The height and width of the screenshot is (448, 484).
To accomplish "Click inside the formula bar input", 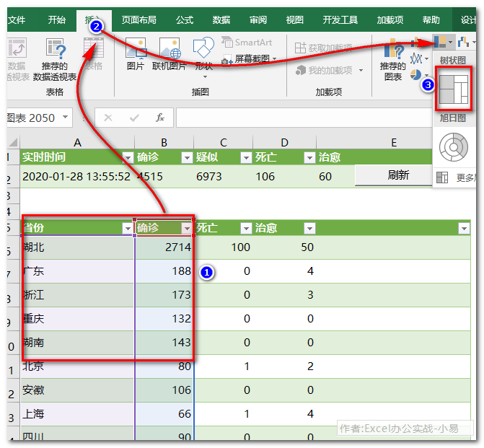I will (304, 118).
